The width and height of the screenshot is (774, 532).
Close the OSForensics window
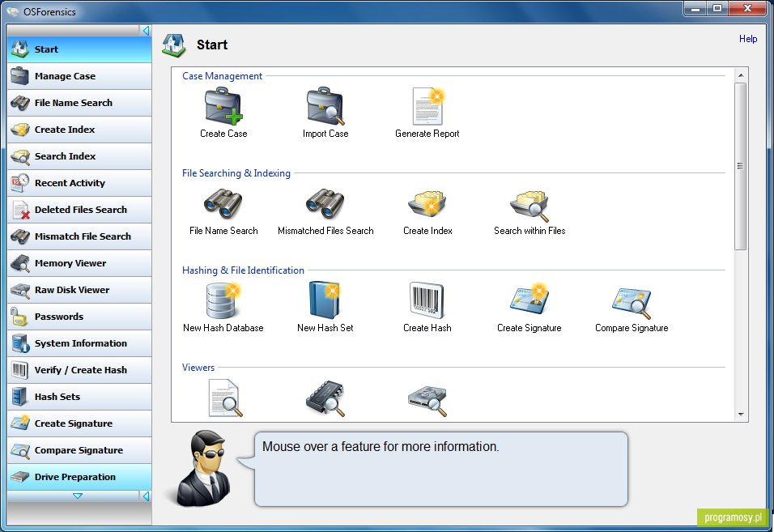pyautogui.click(x=747, y=9)
